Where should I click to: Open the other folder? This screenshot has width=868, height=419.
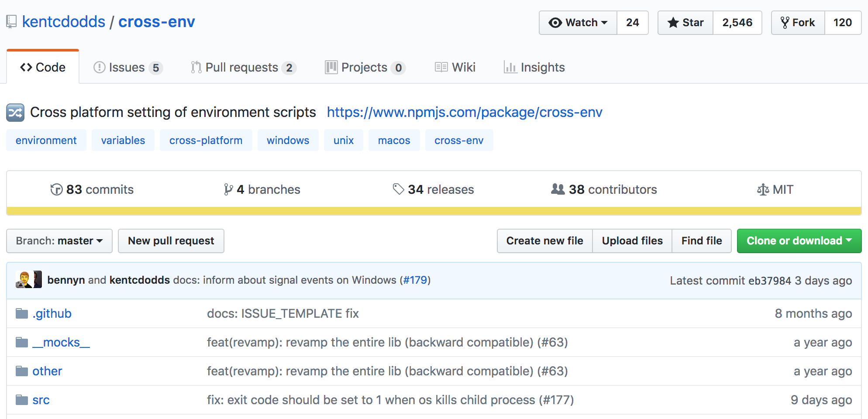pos(47,371)
